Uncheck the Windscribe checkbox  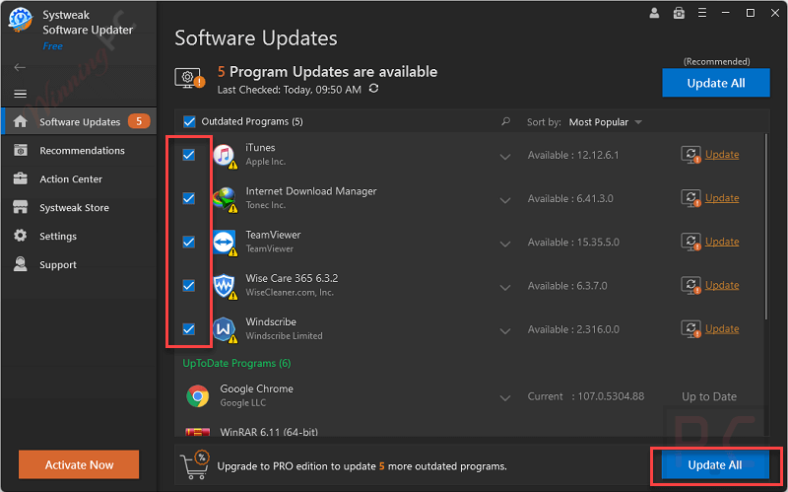coord(189,329)
